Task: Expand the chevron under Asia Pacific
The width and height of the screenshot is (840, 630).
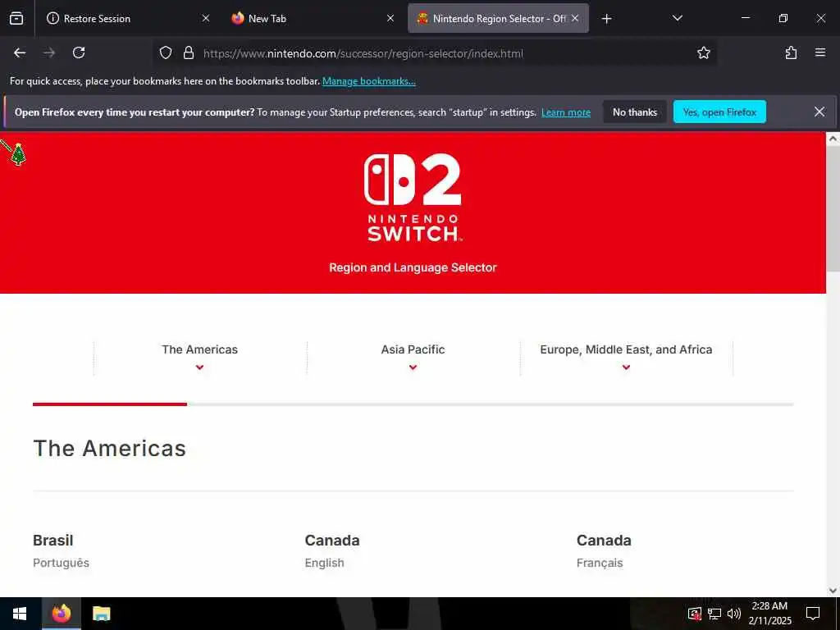Action: click(413, 367)
